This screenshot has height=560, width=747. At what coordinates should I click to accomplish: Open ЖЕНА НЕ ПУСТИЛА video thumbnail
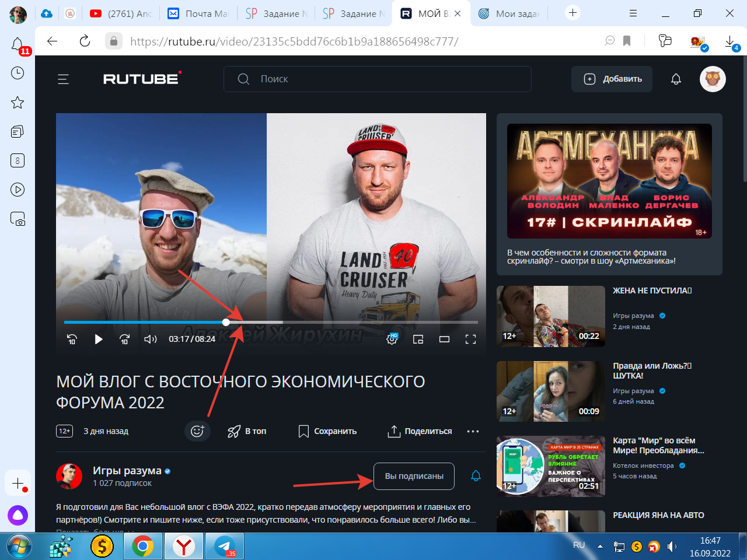coord(551,316)
